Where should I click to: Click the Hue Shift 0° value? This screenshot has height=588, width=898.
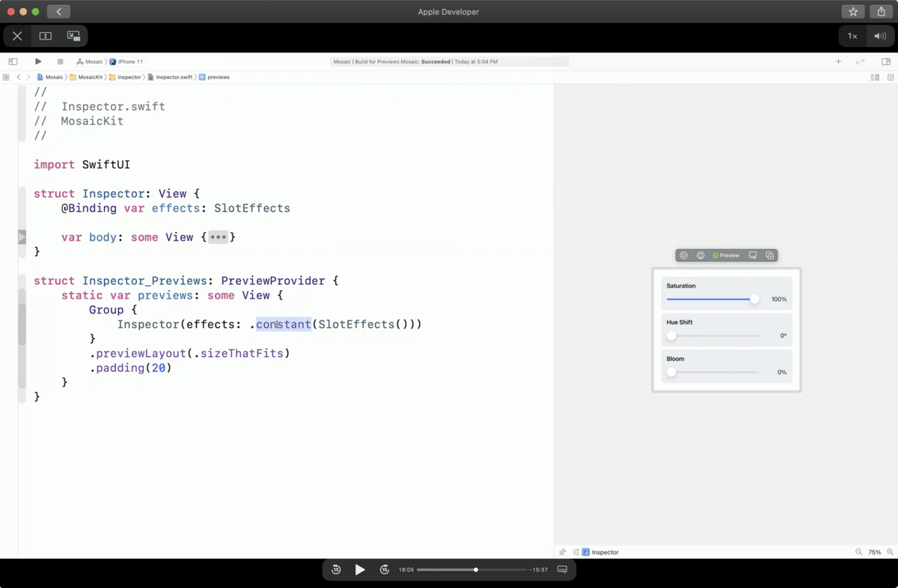(784, 336)
